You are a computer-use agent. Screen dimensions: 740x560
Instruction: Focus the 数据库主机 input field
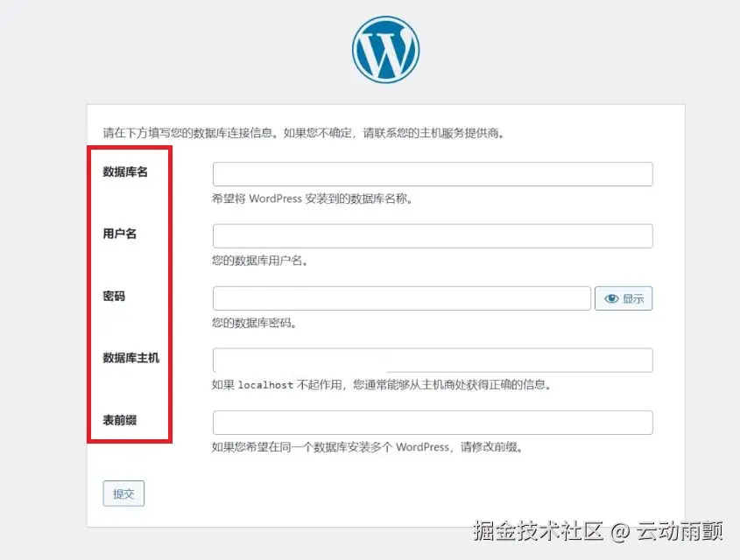click(433, 360)
